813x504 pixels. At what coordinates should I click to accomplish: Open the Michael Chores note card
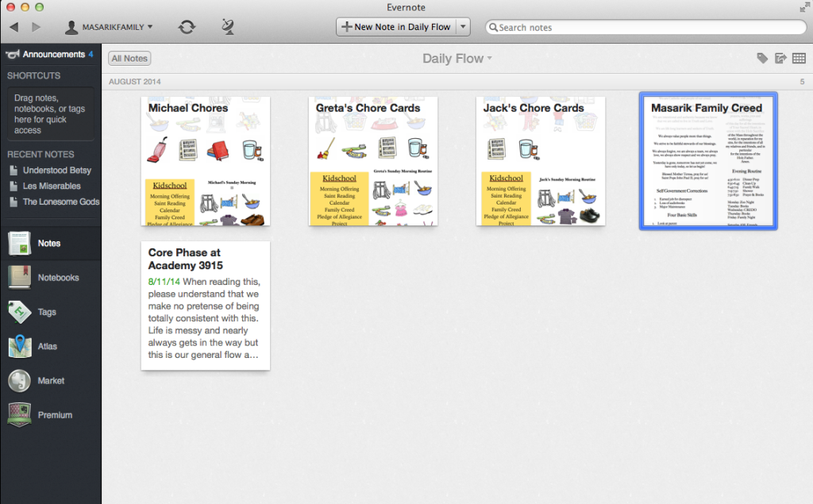coord(206,161)
